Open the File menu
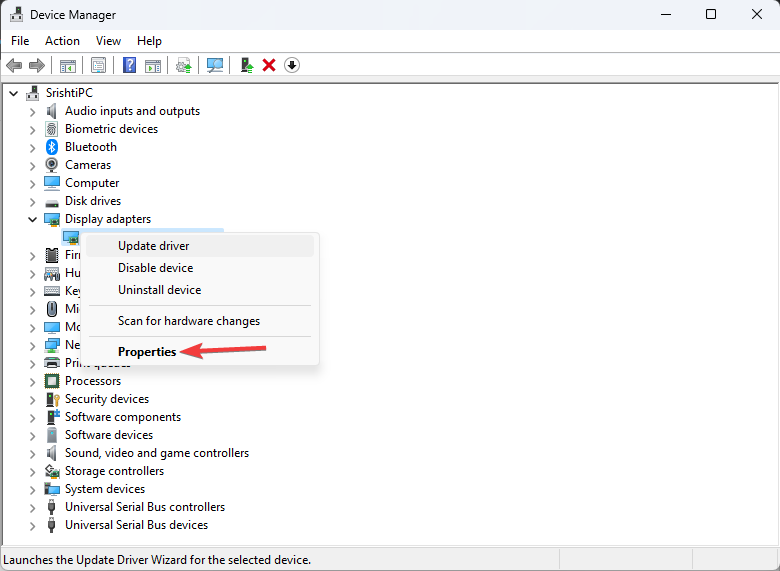 coord(20,41)
